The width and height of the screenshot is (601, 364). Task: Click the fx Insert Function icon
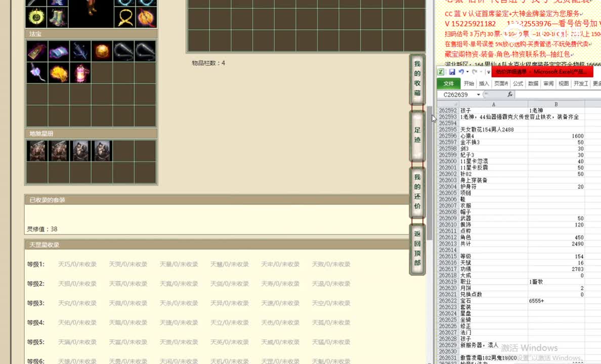(x=510, y=94)
